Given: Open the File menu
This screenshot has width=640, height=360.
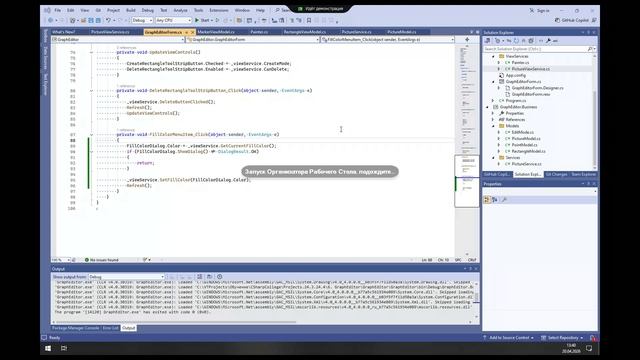Looking at the screenshot, I should coord(58,10).
